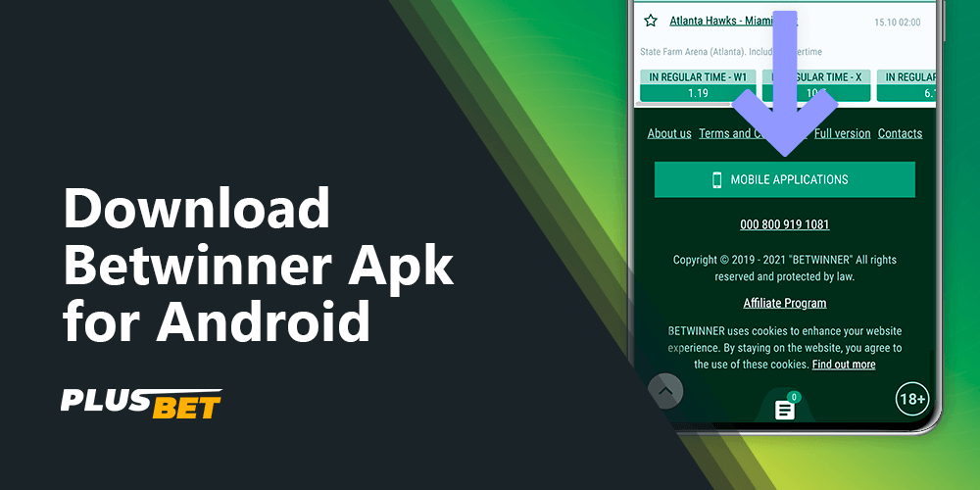The height and width of the screenshot is (490, 980).
Task: Tap the scroll-to-top chevron button
Action: click(x=665, y=391)
